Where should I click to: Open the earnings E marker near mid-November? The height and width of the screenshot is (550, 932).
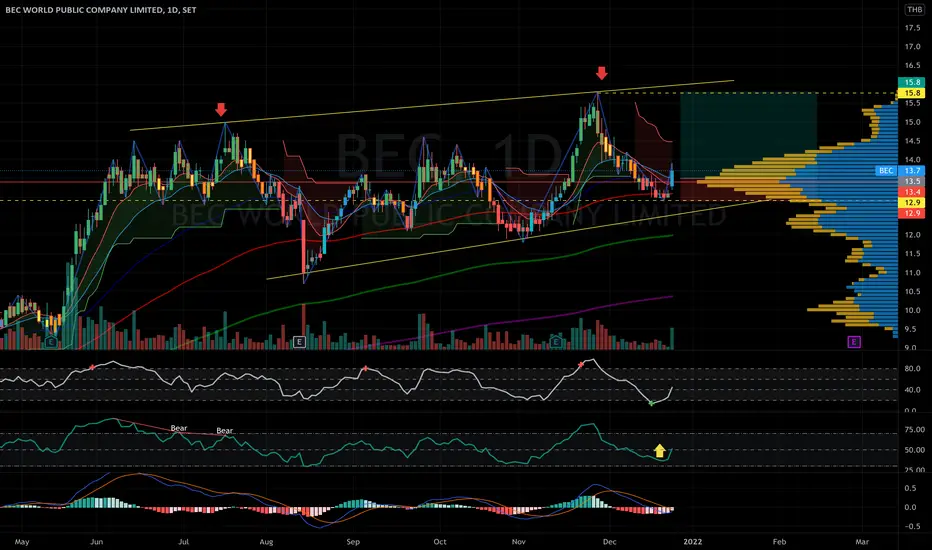[556, 341]
